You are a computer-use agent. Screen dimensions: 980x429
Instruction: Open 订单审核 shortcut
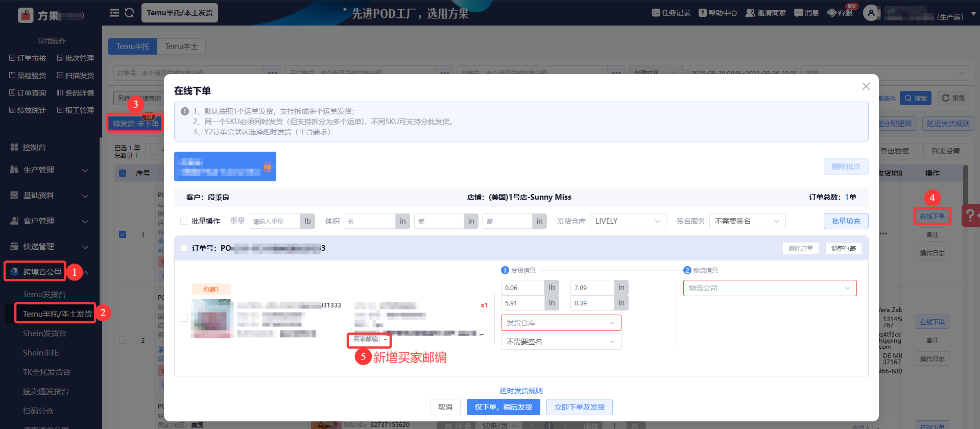(x=28, y=58)
